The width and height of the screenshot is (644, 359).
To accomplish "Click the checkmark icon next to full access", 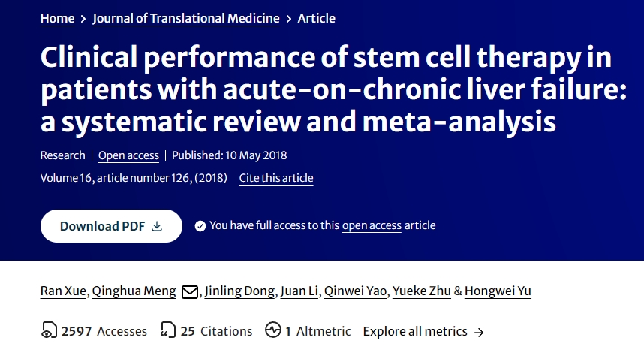I will tap(200, 225).
